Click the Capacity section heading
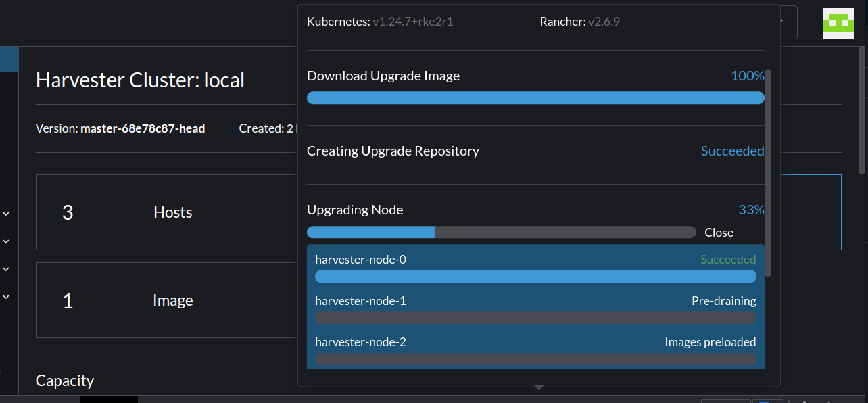 click(x=64, y=380)
